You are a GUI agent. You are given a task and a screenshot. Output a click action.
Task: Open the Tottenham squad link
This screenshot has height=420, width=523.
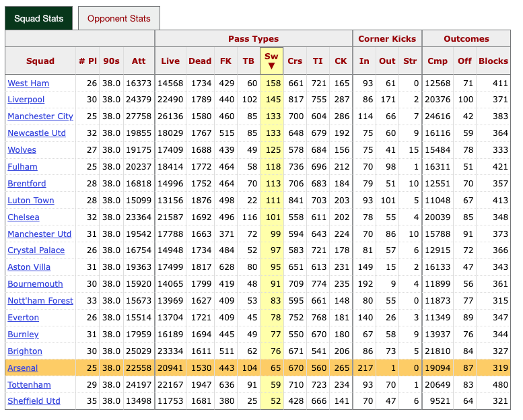point(30,385)
